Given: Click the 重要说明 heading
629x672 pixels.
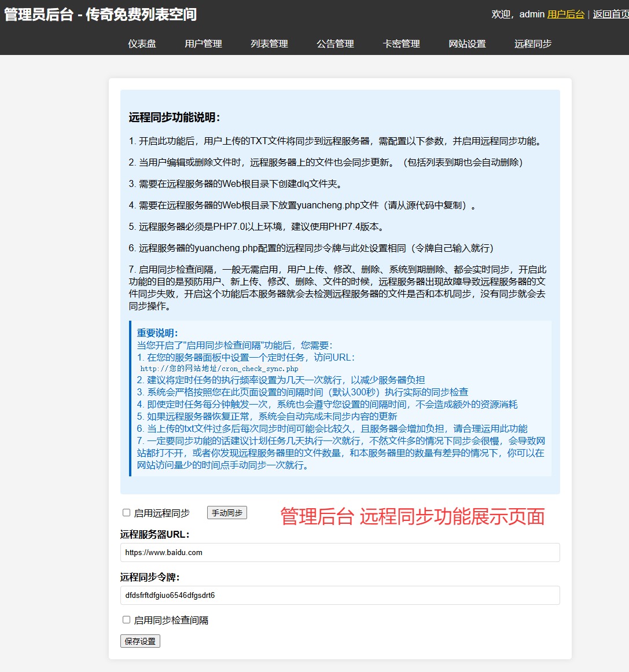Looking at the screenshot, I should tap(157, 333).
